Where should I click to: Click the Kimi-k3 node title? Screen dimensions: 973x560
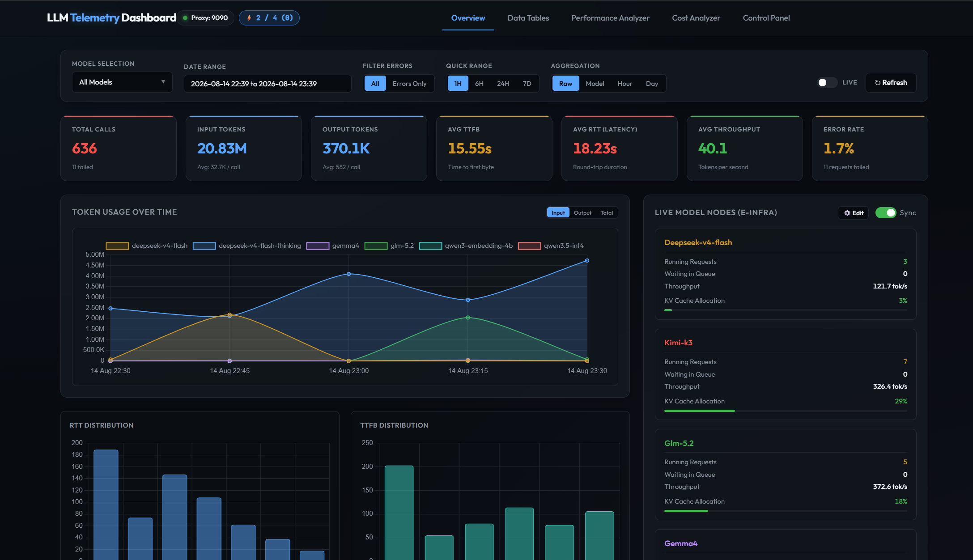[x=678, y=343]
